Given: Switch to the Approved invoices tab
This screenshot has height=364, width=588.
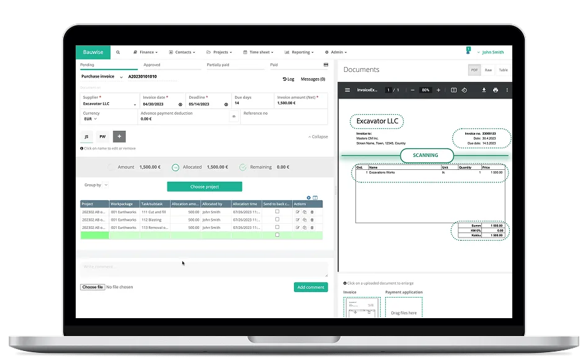Looking at the screenshot, I should tap(151, 64).
